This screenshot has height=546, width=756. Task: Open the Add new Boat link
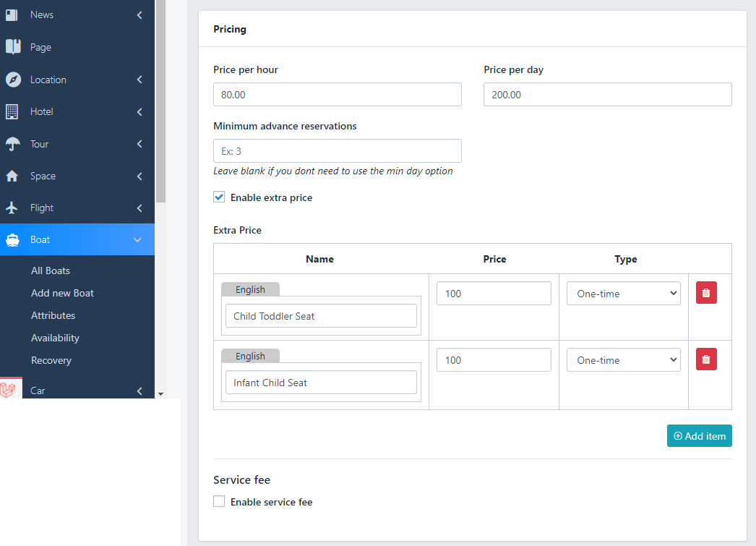[x=62, y=293]
